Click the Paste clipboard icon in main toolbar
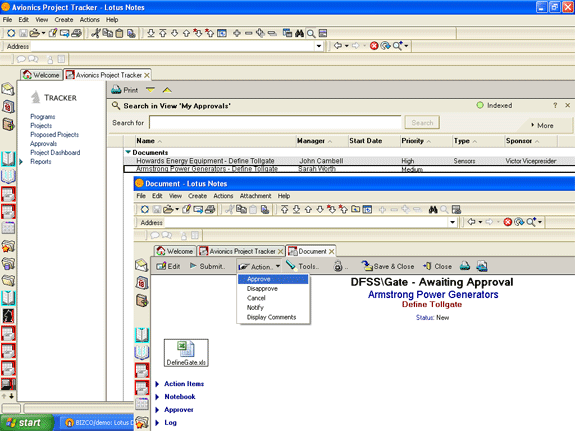 [x=119, y=34]
